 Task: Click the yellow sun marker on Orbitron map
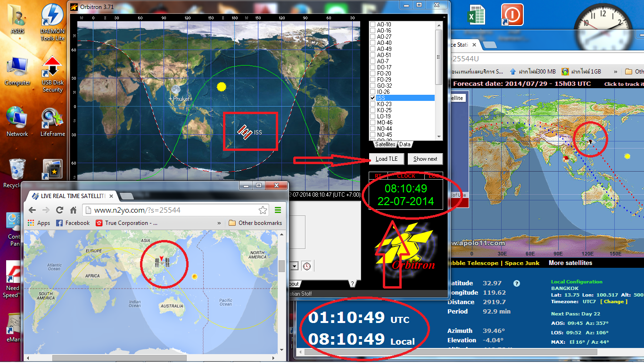click(221, 87)
